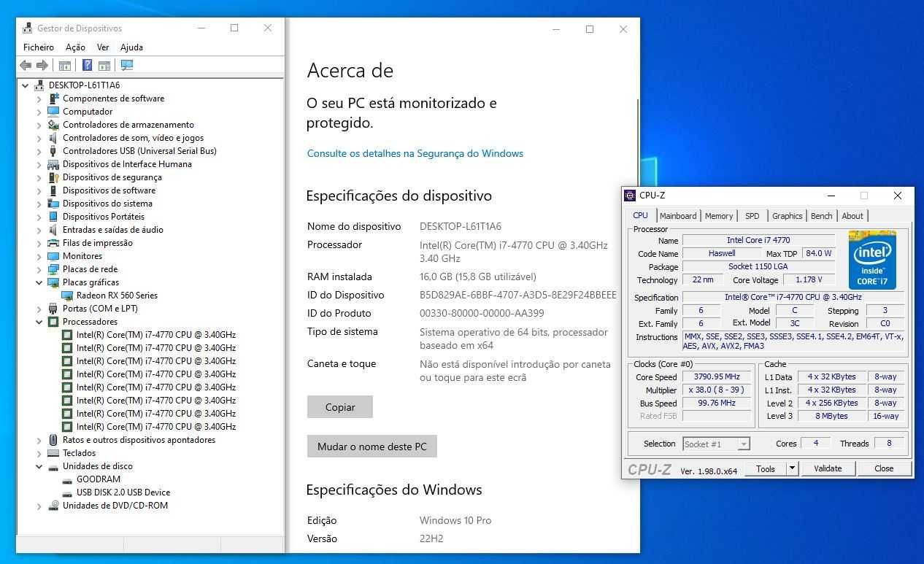Viewport: 924px width, 564px height.
Task: Click the Dispositivos de segurança key icon
Action: coord(53,177)
